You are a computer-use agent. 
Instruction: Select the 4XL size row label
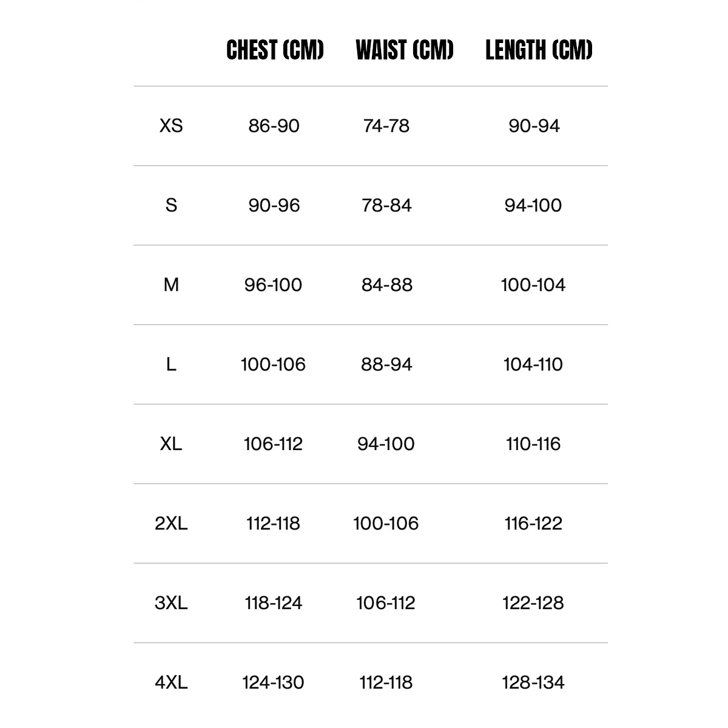pos(171,682)
